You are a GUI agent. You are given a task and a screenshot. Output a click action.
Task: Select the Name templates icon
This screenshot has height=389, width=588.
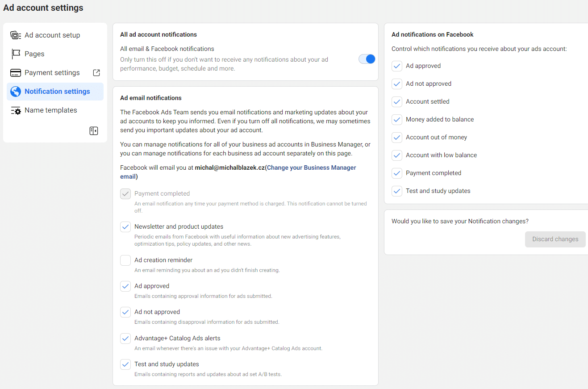(x=16, y=110)
